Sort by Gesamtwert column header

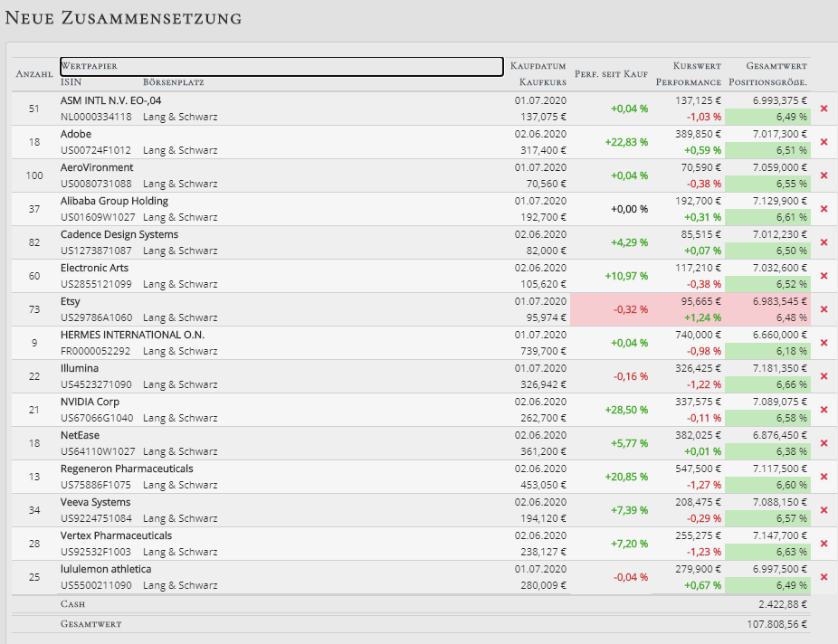tap(776, 66)
